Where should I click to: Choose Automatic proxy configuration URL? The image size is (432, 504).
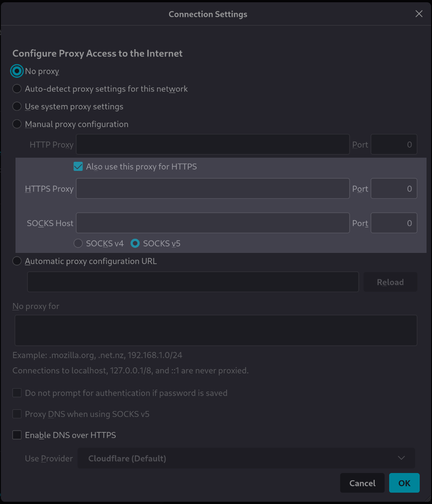[17, 261]
